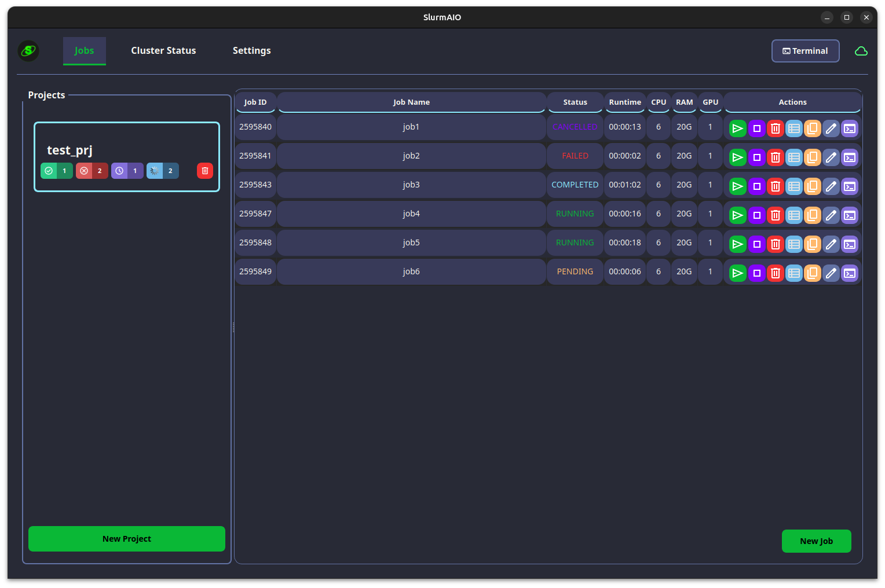View job3 details via the blue list icon
The height and width of the screenshot is (588, 885).
pos(794,186)
